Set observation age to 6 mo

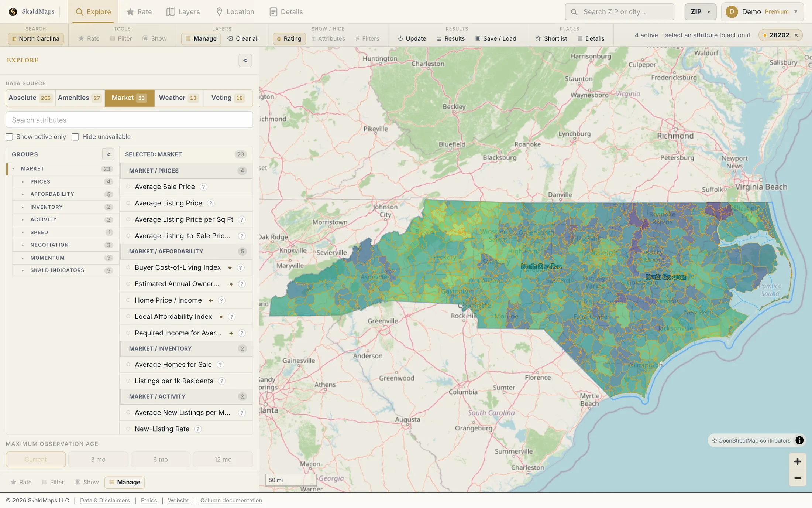point(161,460)
